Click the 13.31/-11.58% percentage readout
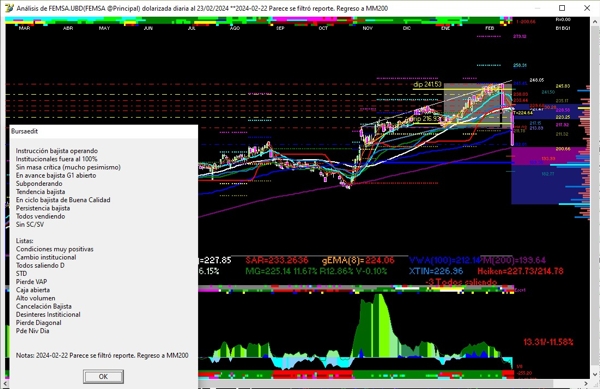This screenshot has height=389, width=600. 548,342
